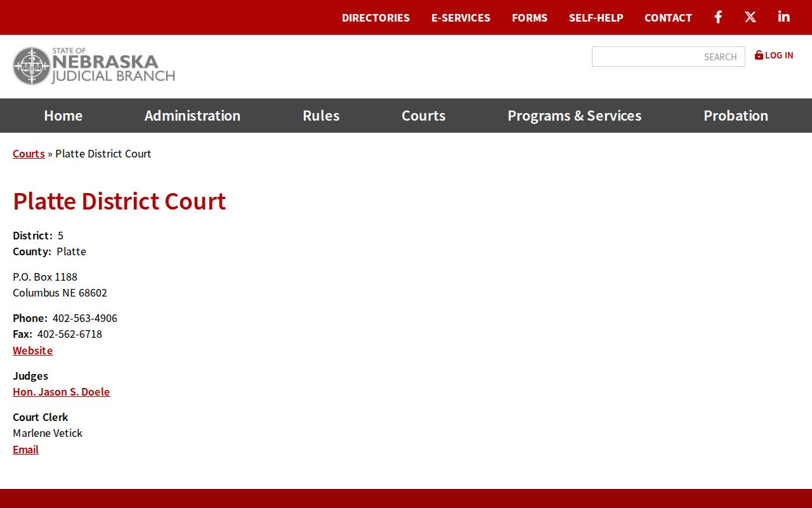
Task: Select the fax number 402-562-6718
Action: pyautogui.click(x=70, y=334)
